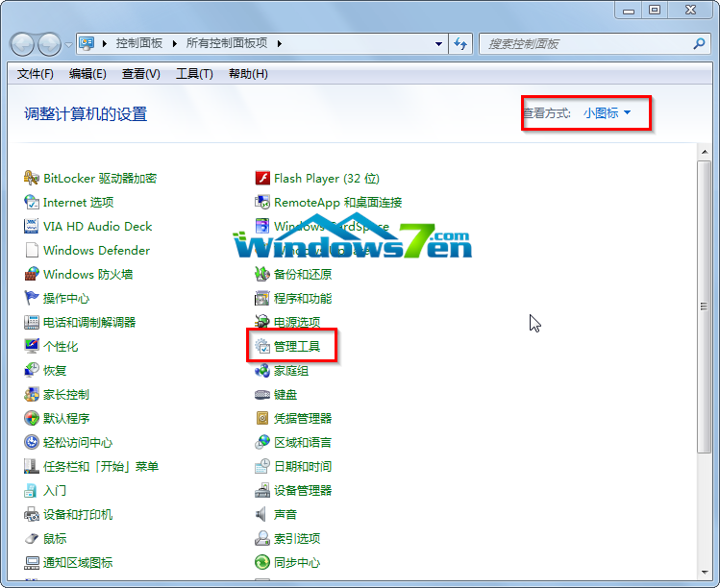Viewport: 720px width, 588px height.
Task: Open the 编辑(E) menu
Action: click(x=87, y=73)
